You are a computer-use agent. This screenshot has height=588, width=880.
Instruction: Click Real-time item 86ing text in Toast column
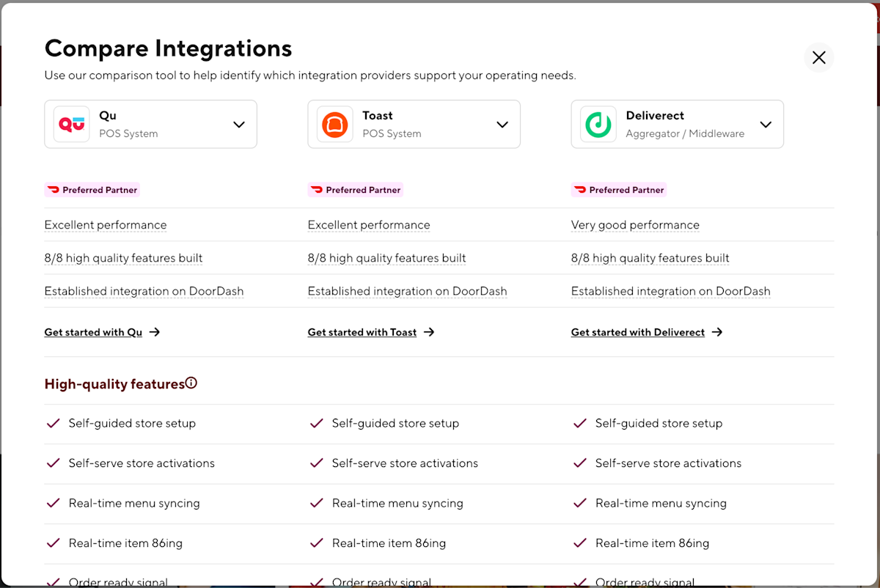pyautogui.click(x=389, y=543)
